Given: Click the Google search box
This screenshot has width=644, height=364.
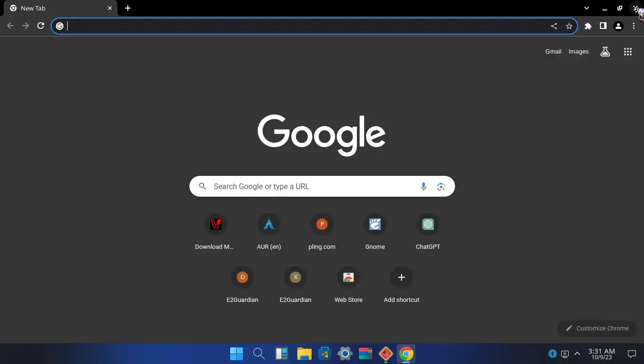Looking at the screenshot, I should pos(322,186).
